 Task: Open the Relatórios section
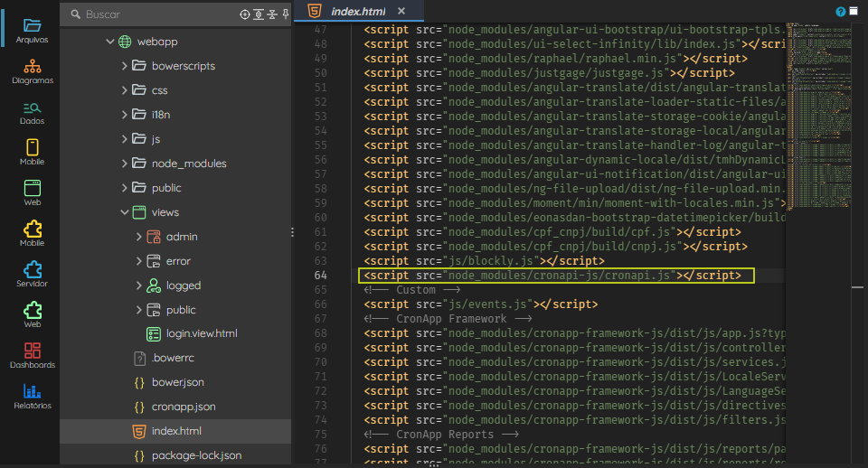[33, 397]
